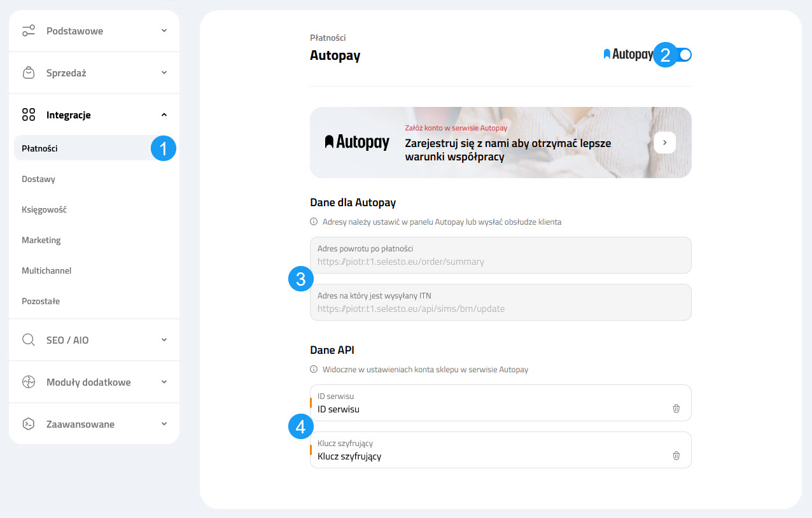Open the Dostawy submenu item
Viewport: 812px width, 518px height.
click(38, 179)
